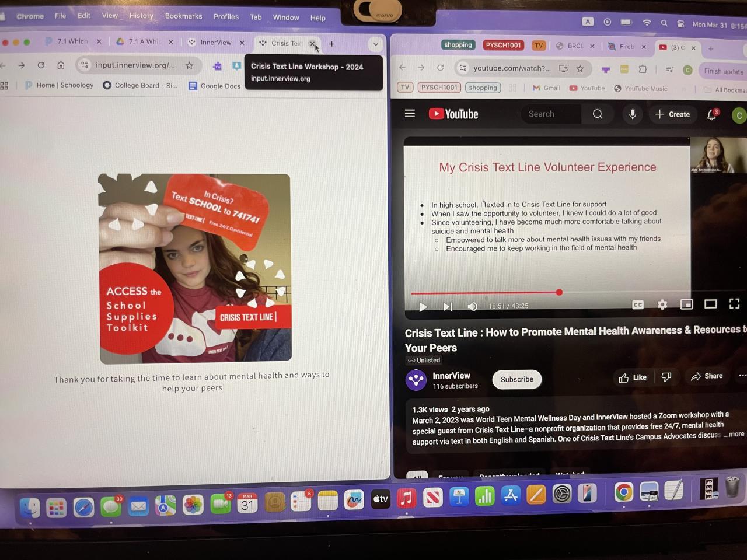
Task: Open the Profiles menu in menu bar
Action: click(226, 17)
